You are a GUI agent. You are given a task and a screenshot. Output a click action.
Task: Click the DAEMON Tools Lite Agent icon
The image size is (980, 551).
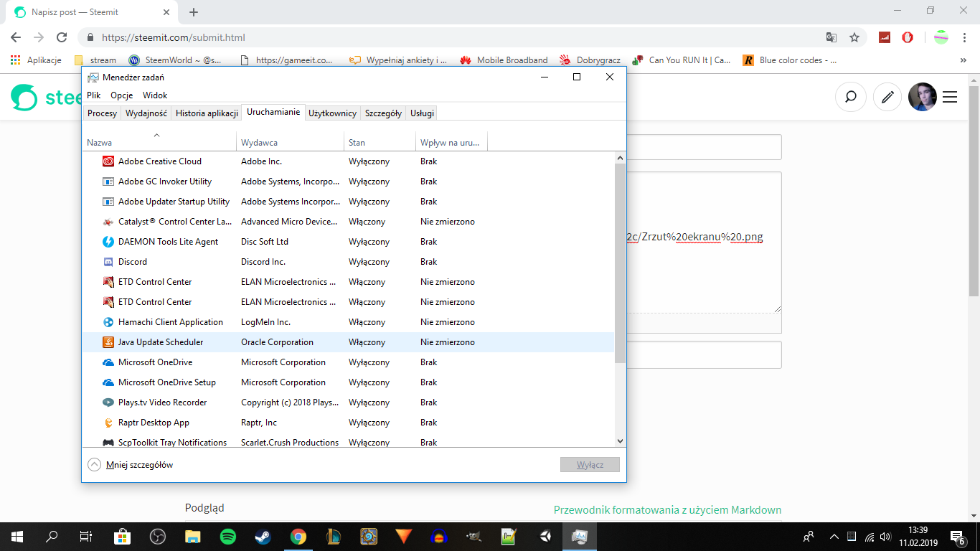point(108,242)
